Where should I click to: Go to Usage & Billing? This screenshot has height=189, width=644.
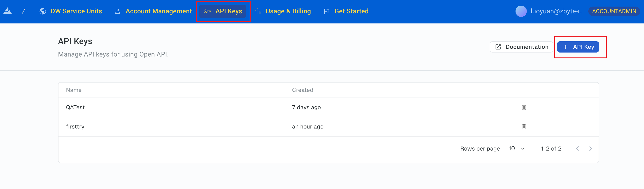click(283, 11)
